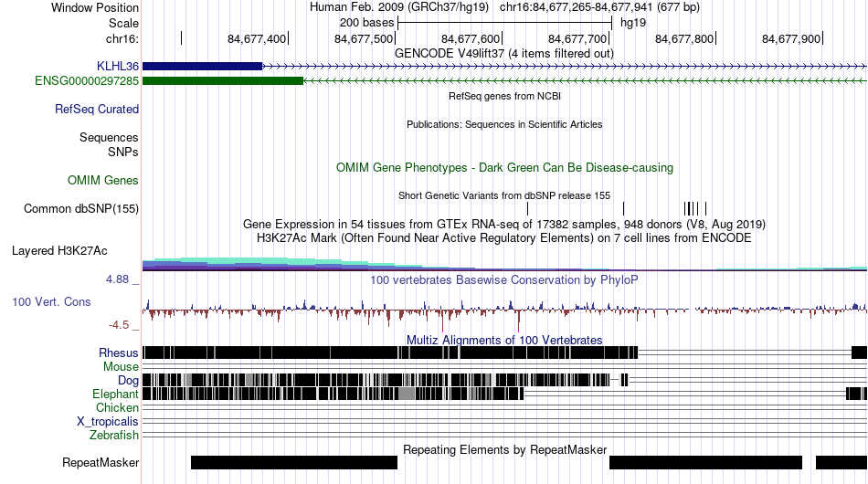Click the rightmost RepeatMasker block
Viewport: 868px width, 484px height.
[x=842, y=462]
